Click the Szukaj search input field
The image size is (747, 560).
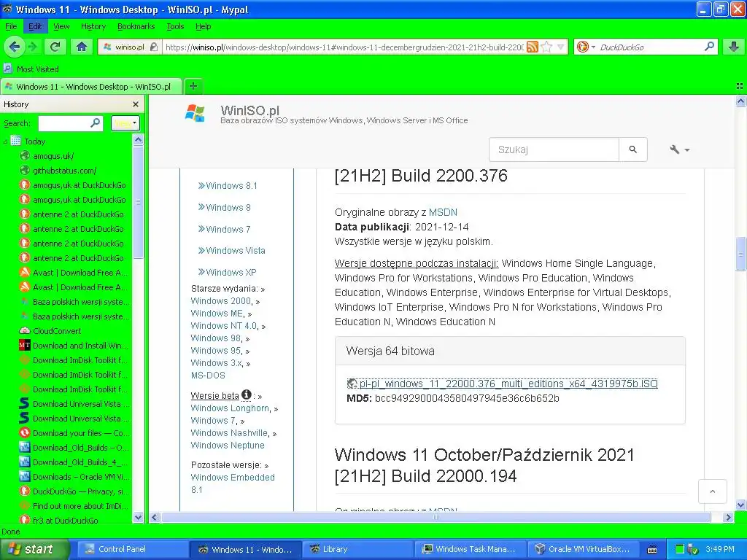click(554, 149)
